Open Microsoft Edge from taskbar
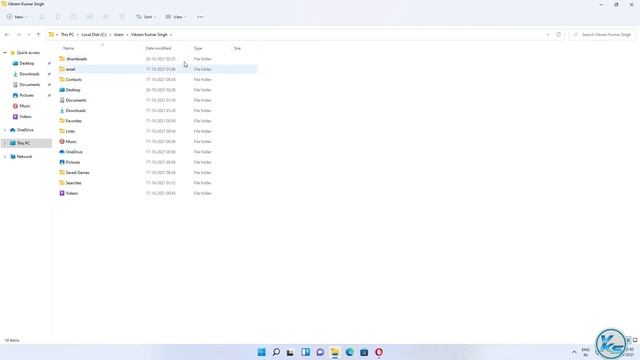This screenshot has width=640, height=360. tap(349, 352)
